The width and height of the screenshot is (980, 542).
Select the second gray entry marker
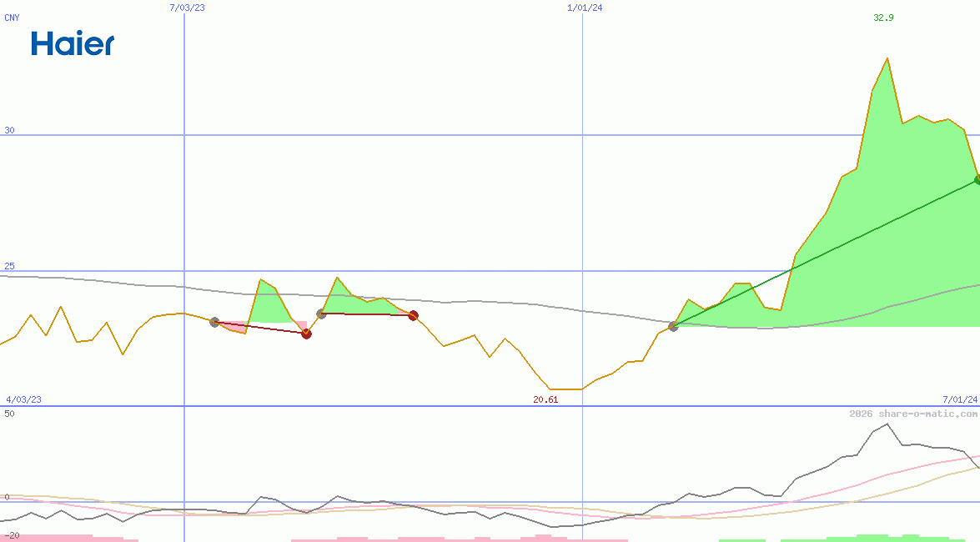point(321,314)
